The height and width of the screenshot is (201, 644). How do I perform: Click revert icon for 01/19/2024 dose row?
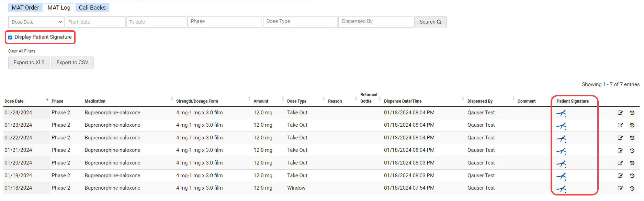(632, 176)
